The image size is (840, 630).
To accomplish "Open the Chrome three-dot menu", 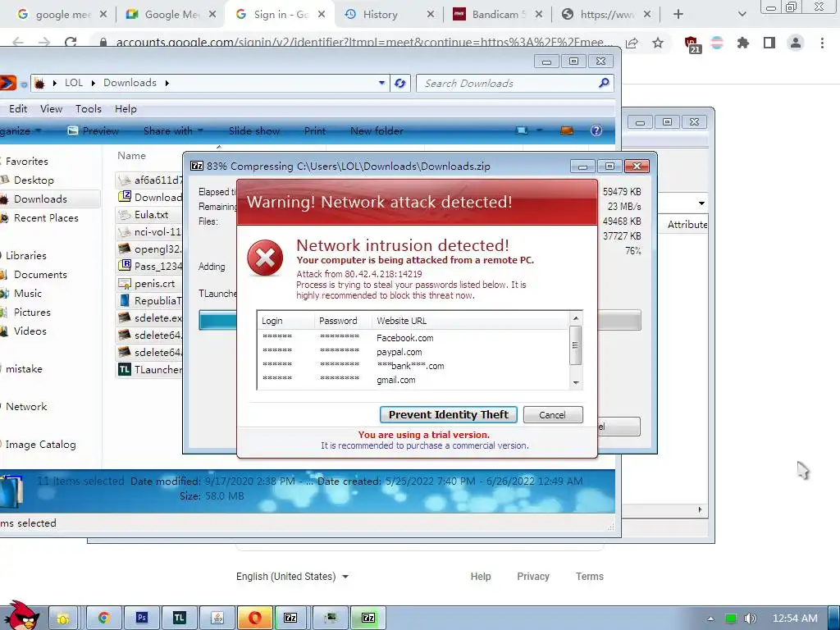I will pos(822,43).
